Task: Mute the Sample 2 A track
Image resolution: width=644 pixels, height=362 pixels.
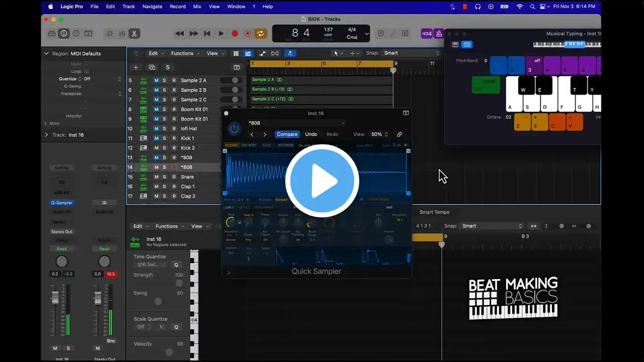Action: coord(156,80)
